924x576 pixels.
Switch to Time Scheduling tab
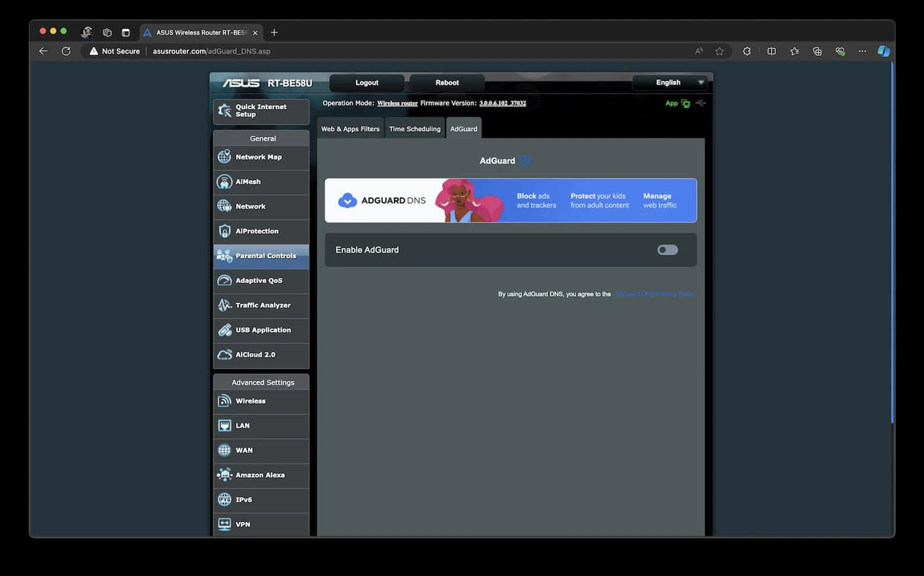click(x=415, y=128)
